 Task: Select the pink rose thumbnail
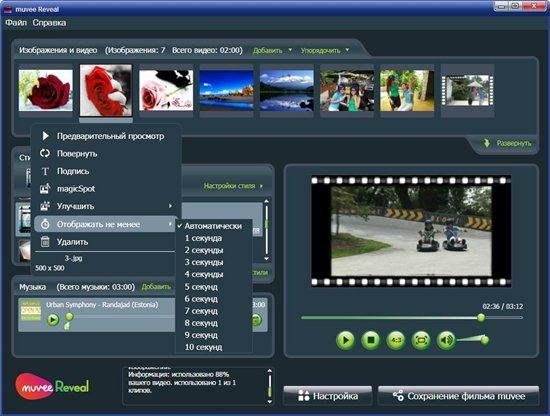point(166,90)
